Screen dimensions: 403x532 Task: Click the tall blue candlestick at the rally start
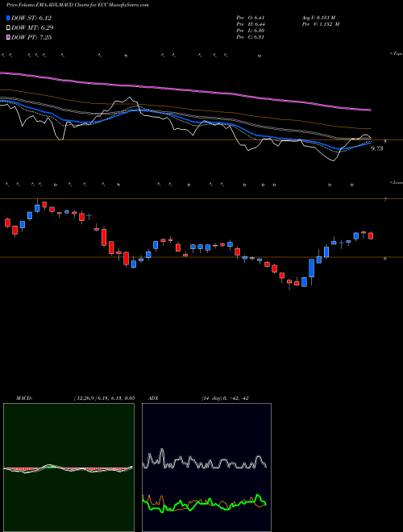click(x=311, y=268)
